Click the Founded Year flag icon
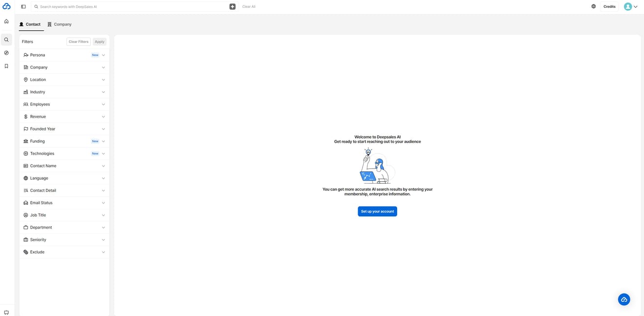Screen dimensions: 644x316 (x=26, y=129)
